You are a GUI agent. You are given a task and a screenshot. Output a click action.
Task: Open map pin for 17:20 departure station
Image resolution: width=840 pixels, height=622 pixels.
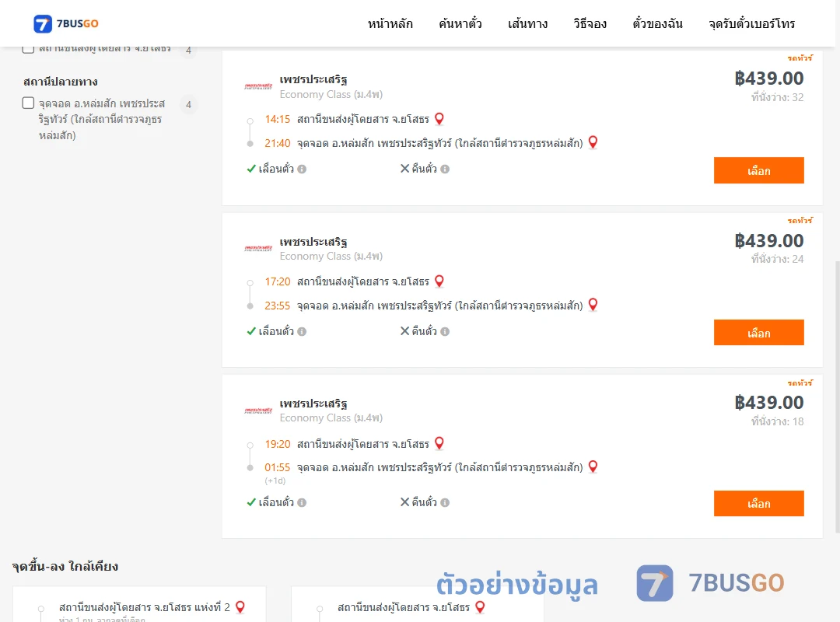click(439, 281)
